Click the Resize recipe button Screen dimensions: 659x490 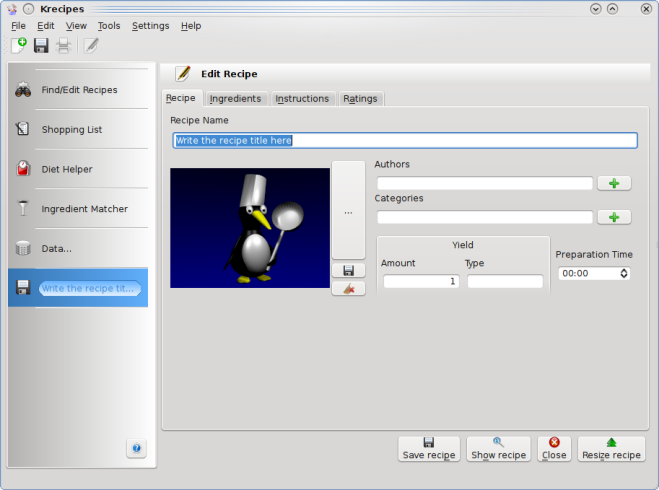pos(611,449)
